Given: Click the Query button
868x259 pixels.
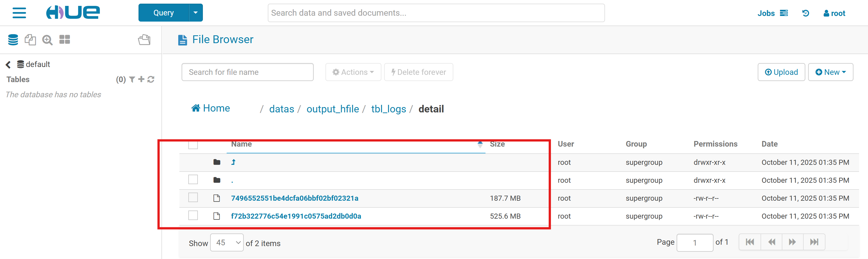Looking at the screenshot, I should [163, 13].
